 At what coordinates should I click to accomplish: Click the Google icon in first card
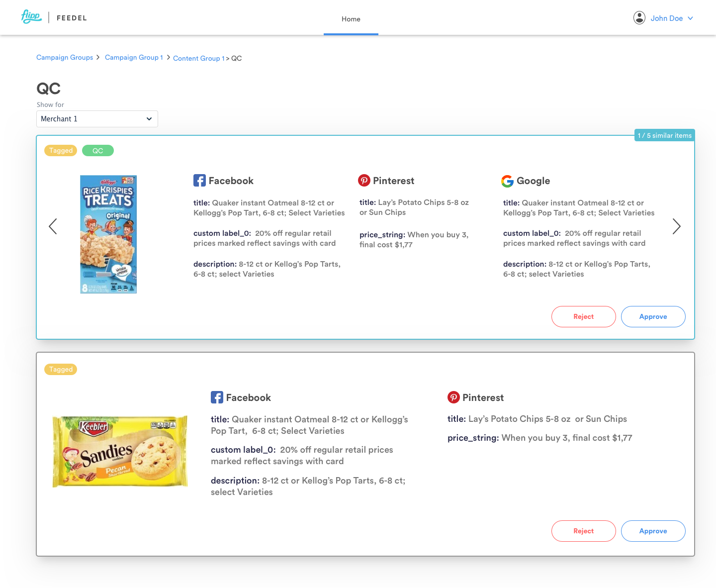507,181
